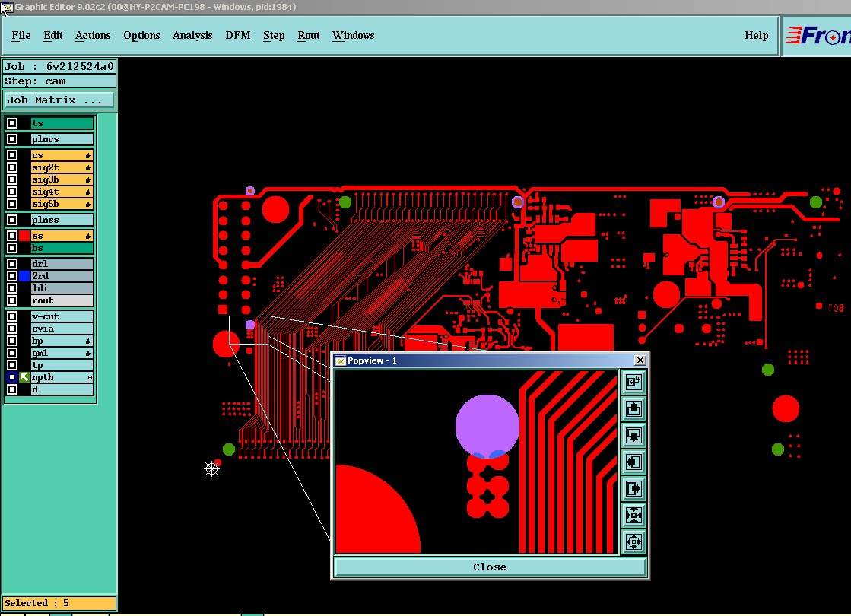
Task: Click the blue color swatch of 2rd layer
Action: (x=24, y=276)
